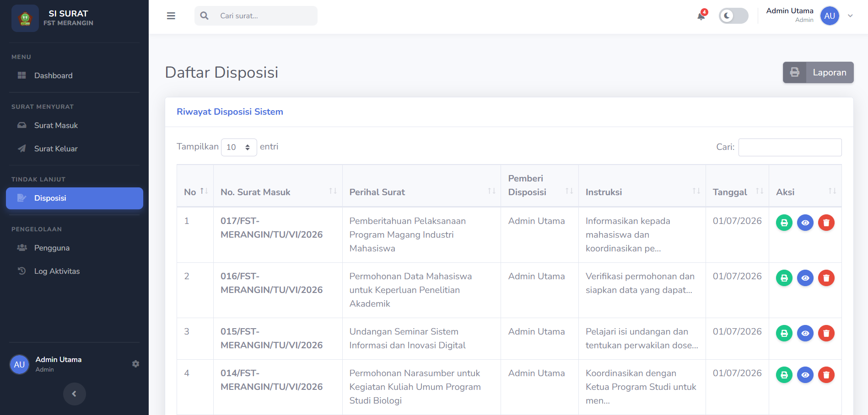Collapse sidebar with the chevron button
This screenshot has height=415, width=868.
point(74,394)
